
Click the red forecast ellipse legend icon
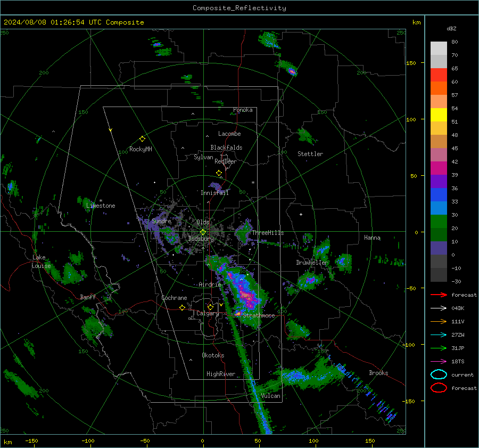click(439, 388)
